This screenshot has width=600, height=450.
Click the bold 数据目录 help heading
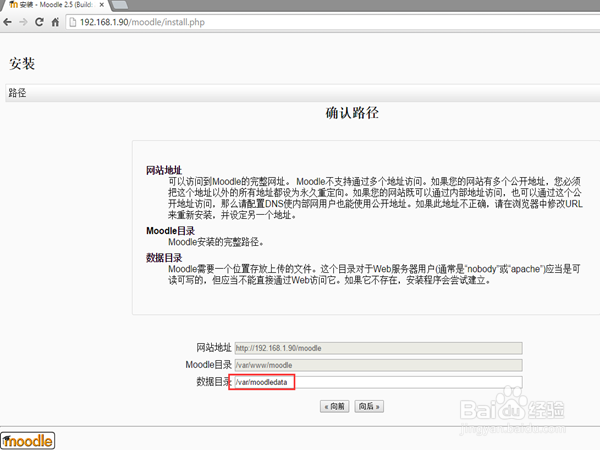click(164, 258)
